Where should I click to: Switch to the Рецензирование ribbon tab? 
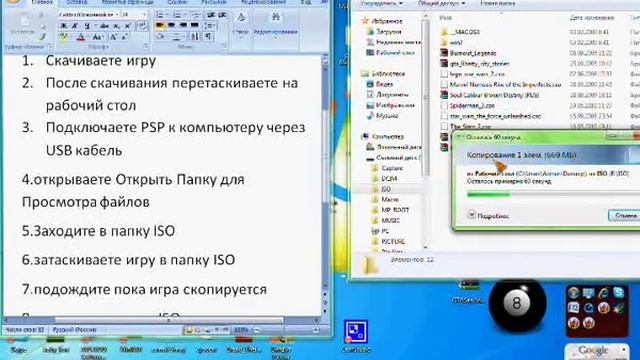263,2
